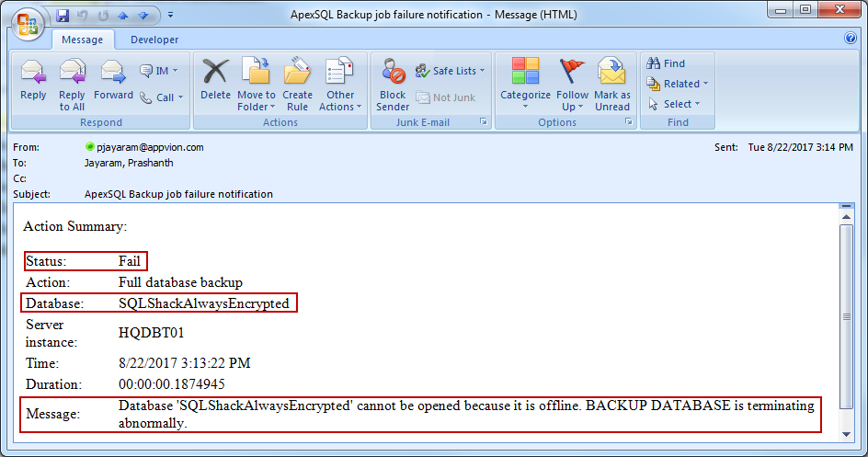Click recipient Jayaram, Prashanth

(129, 163)
